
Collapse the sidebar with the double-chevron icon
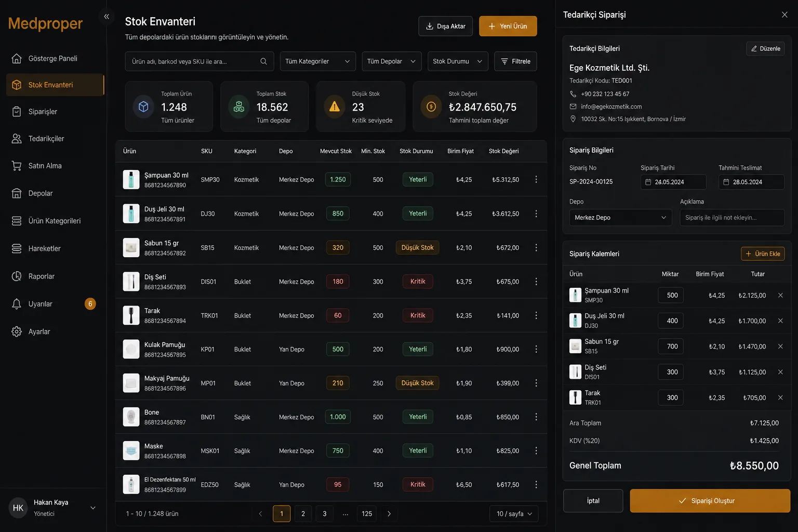tap(107, 17)
